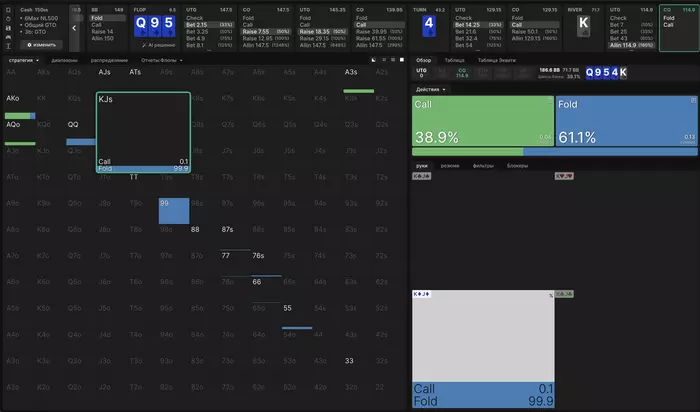Click the Call/Fold frequency bar
The image size is (700, 412).
pos(554,152)
